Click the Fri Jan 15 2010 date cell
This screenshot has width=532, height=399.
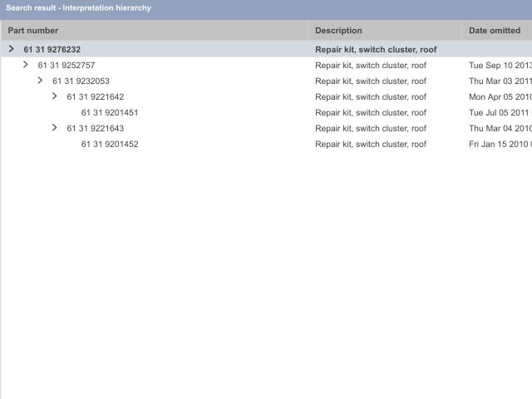(499, 145)
